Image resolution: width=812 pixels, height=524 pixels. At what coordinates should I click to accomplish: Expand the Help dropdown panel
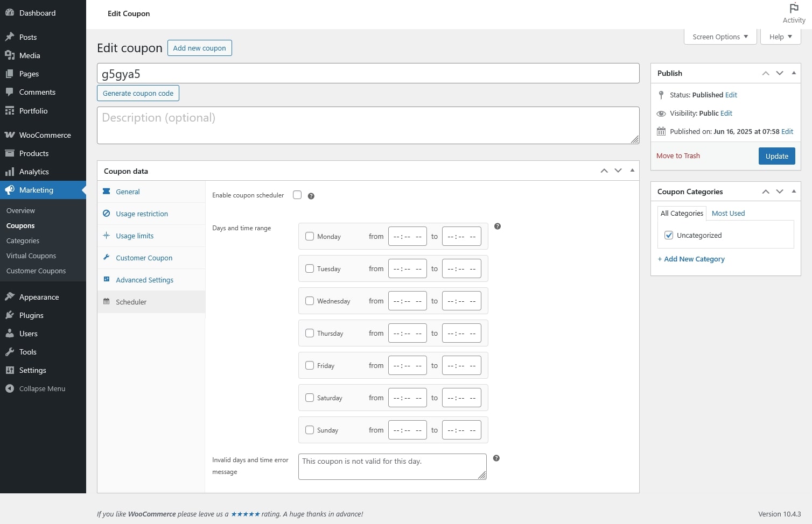tap(780, 37)
